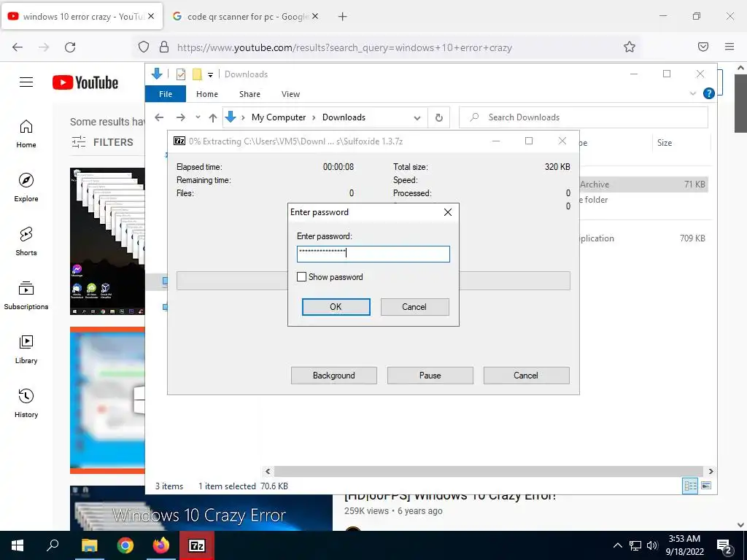
Task: Open Chrome from the taskbar
Action: coord(125,545)
